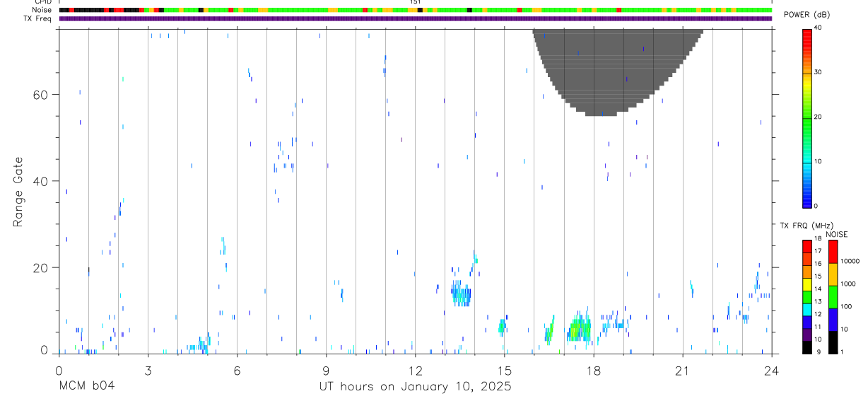This screenshot has height=401, width=868.
Task: Click the 30 label on POWER colorbar
Action: [818, 72]
